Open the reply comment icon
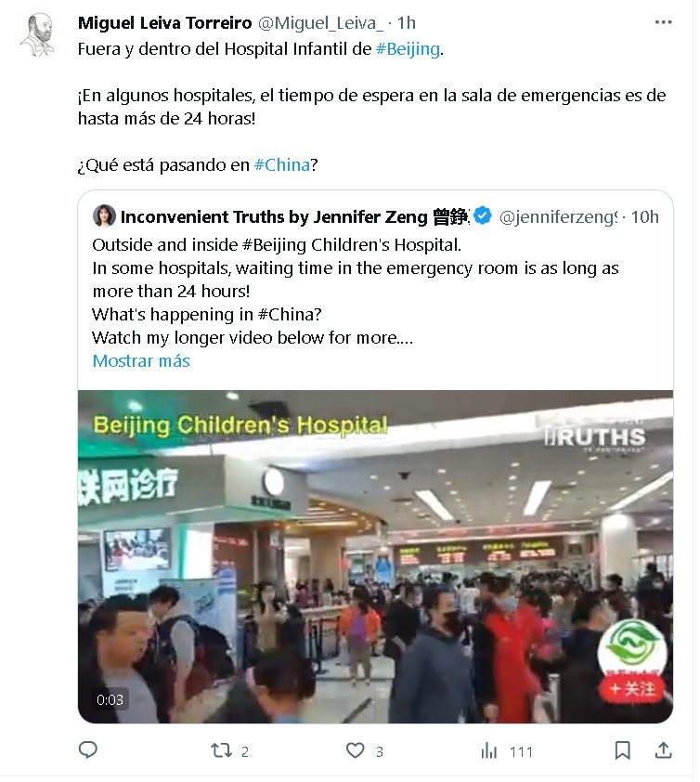Viewport: 700px width, 782px height. click(x=88, y=750)
